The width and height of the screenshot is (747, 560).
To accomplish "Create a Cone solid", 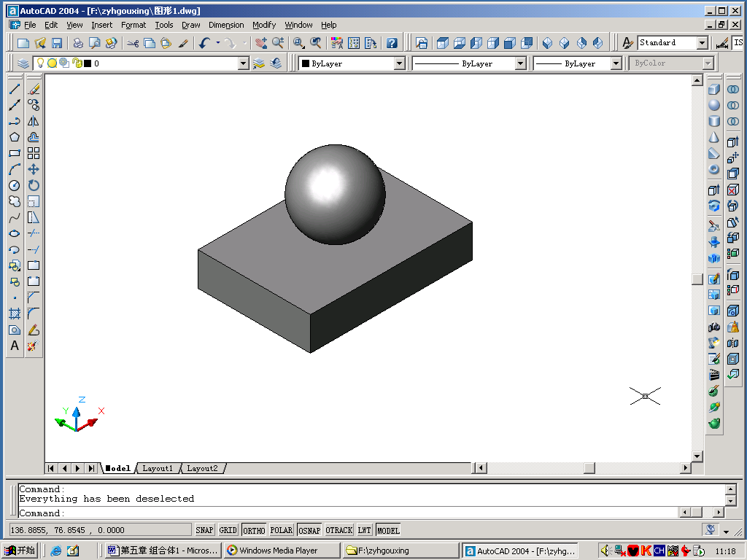I will click(713, 137).
